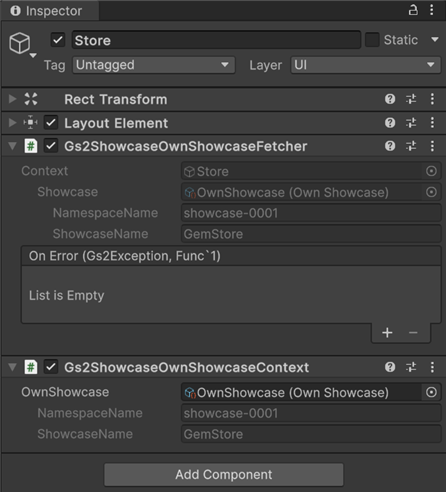Image resolution: width=446 pixels, height=492 pixels.
Task: Add an entry to the On Error list
Action: 387,333
